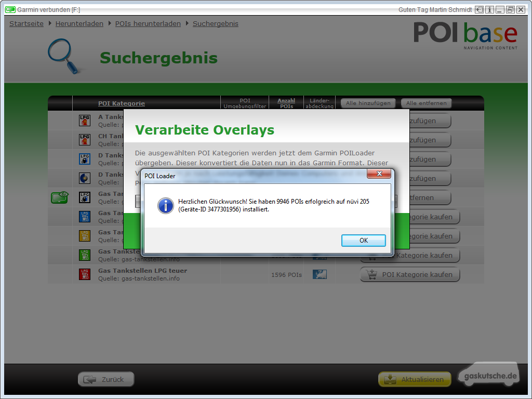Sort by the POI Kategorie column header
Screen dimensions: 532x399
(122, 103)
